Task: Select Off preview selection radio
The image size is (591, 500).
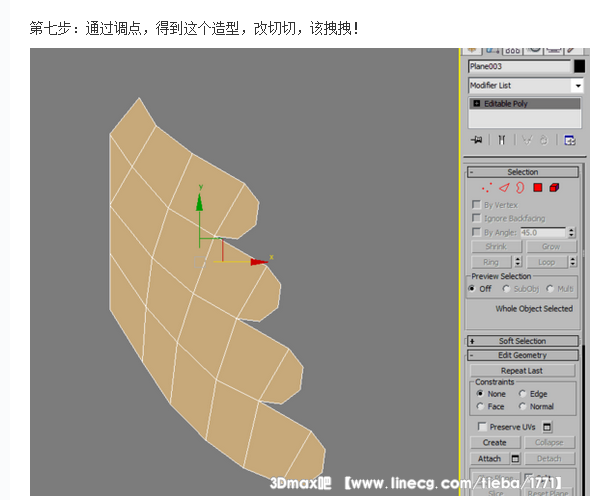Action: click(x=472, y=289)
